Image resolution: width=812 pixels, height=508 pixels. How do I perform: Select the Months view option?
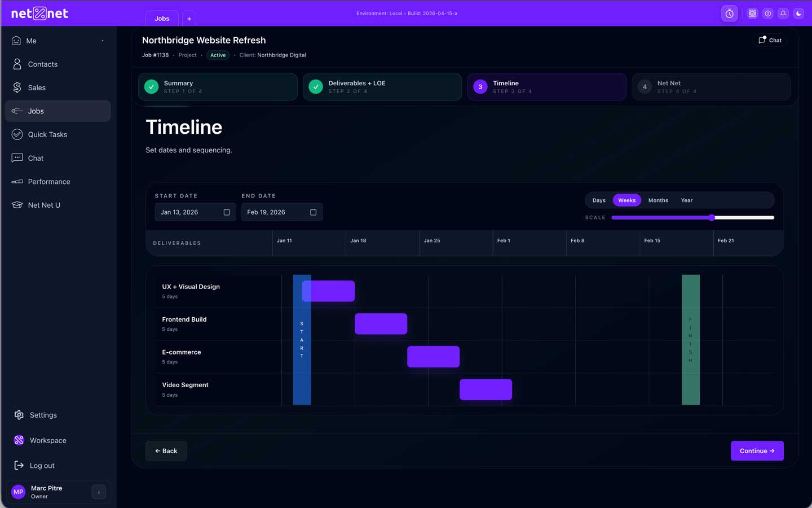[657, 200]
